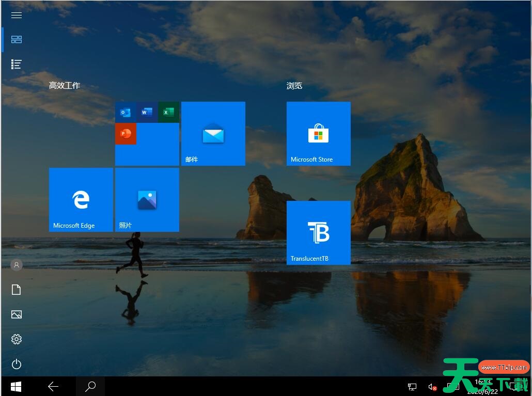Open the 照片 (Photos) tile
The width and height of the screenshot is (532, 396).
(x=147, y=200)
